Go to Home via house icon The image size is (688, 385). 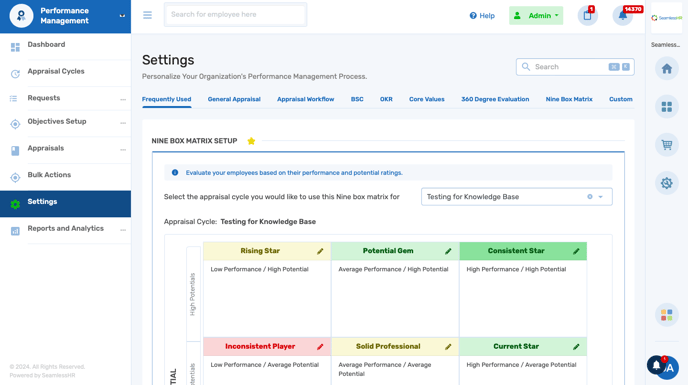tap(666, 68)
